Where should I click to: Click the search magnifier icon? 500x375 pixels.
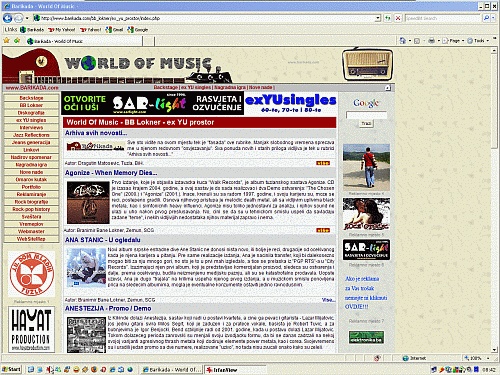[x=486, y=18]
